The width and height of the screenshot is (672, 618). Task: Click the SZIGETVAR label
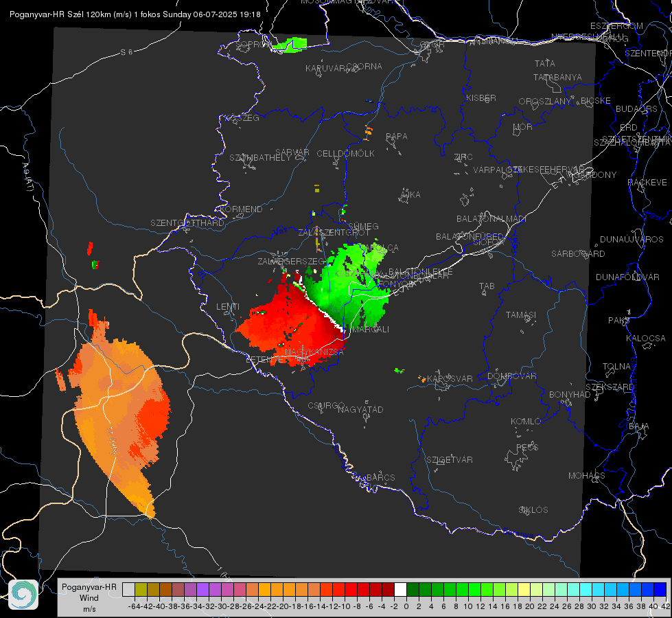click(450, 460)
